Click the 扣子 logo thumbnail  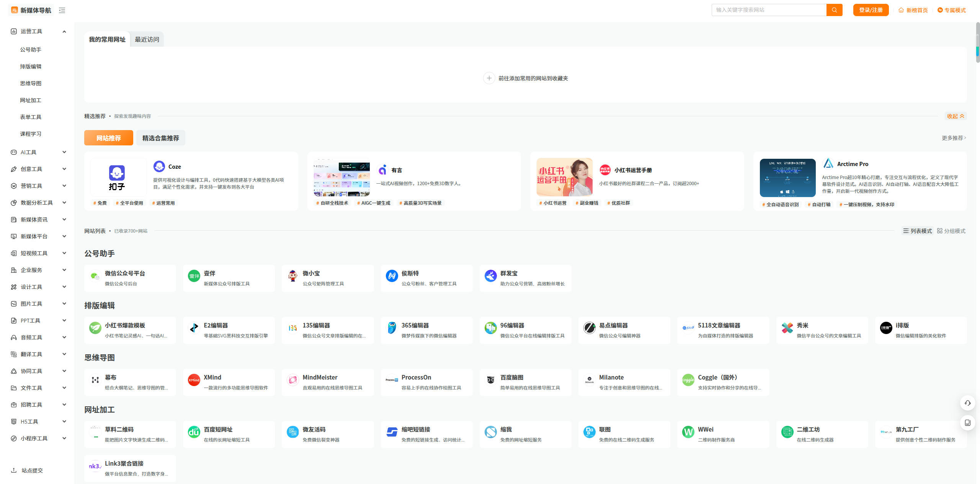click(119, 177)
